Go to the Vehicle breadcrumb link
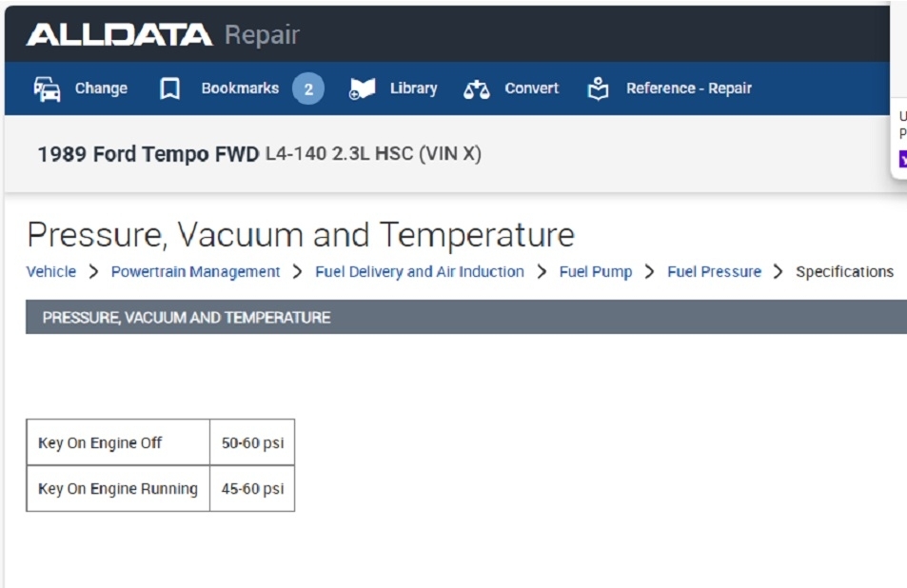 point(51,272)
